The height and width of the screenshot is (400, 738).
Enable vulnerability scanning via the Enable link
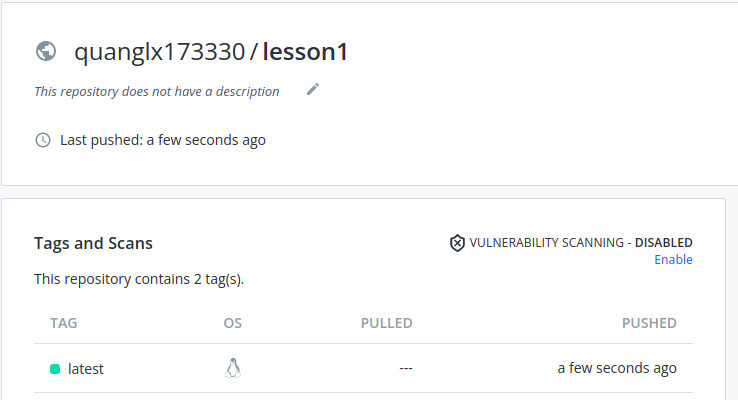point(673,260)
